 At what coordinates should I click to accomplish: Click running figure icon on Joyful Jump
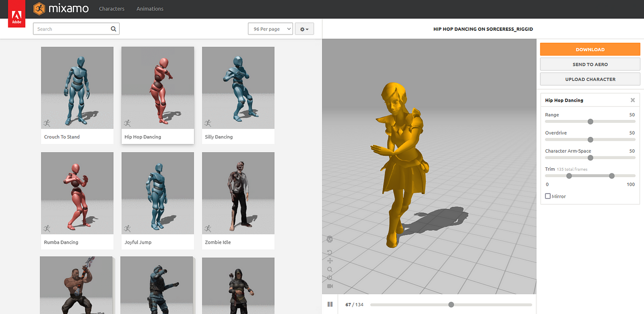tap(127, 228)
